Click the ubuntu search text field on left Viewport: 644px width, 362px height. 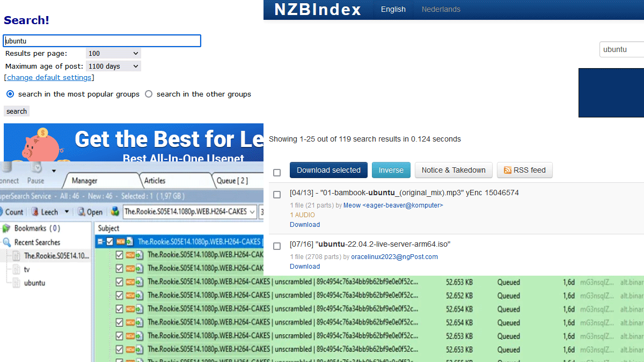(x=102, y=41)
